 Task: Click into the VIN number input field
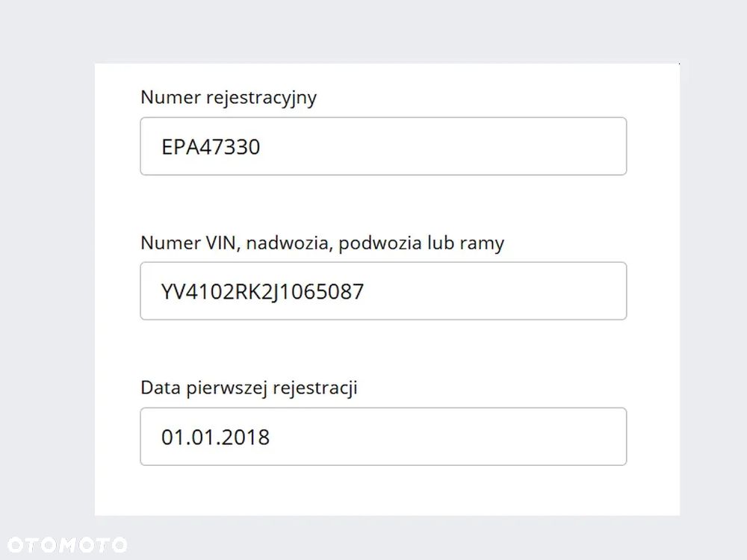[x=382, y=291]
